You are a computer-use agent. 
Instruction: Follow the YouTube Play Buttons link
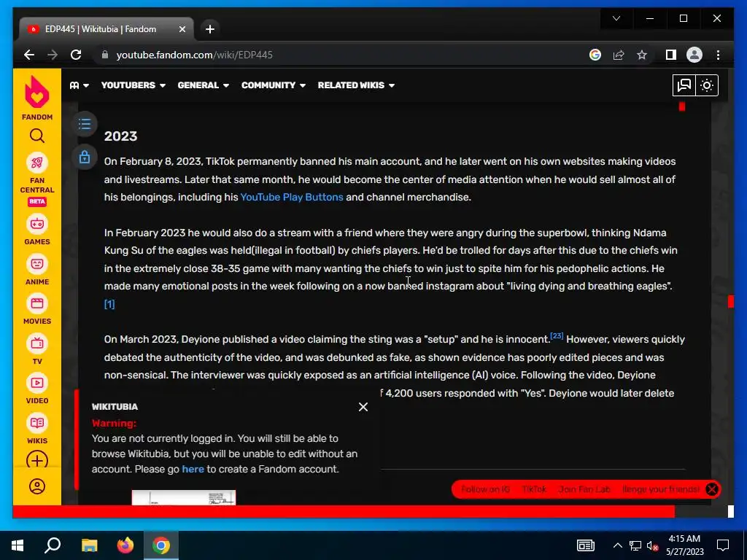292,197
